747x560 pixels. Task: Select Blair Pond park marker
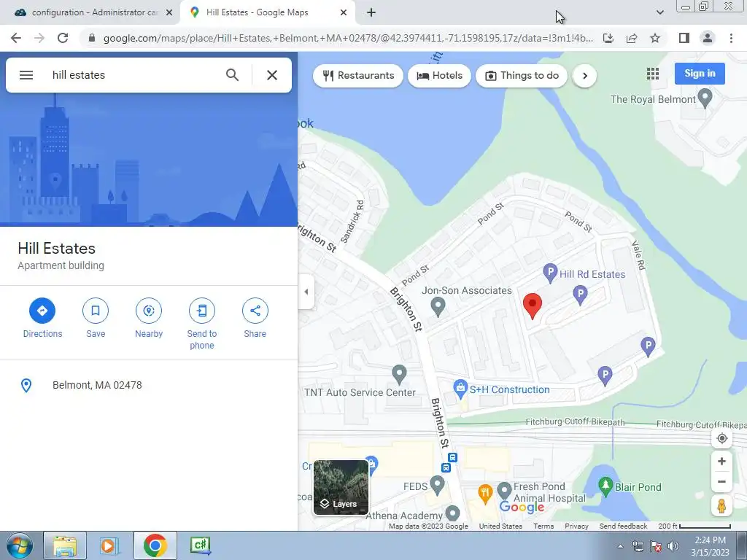(x=605, y=486)
